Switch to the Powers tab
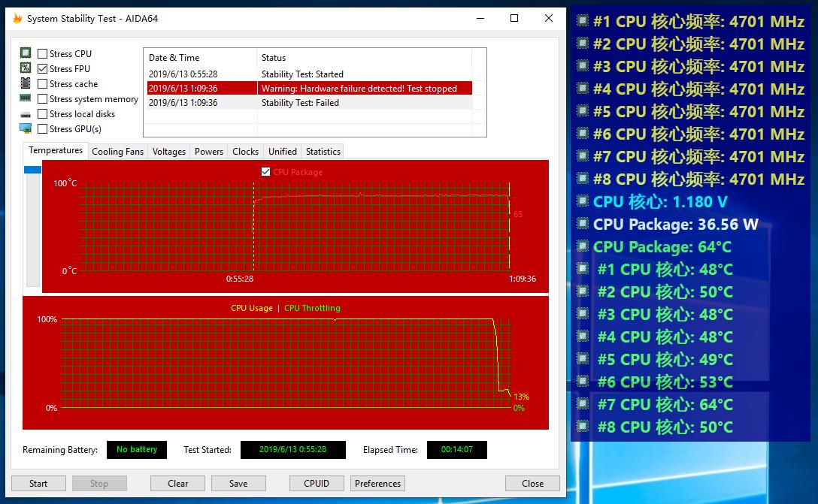Image resolution: width=818 pixels, height=504 pixels. [209, 151]
